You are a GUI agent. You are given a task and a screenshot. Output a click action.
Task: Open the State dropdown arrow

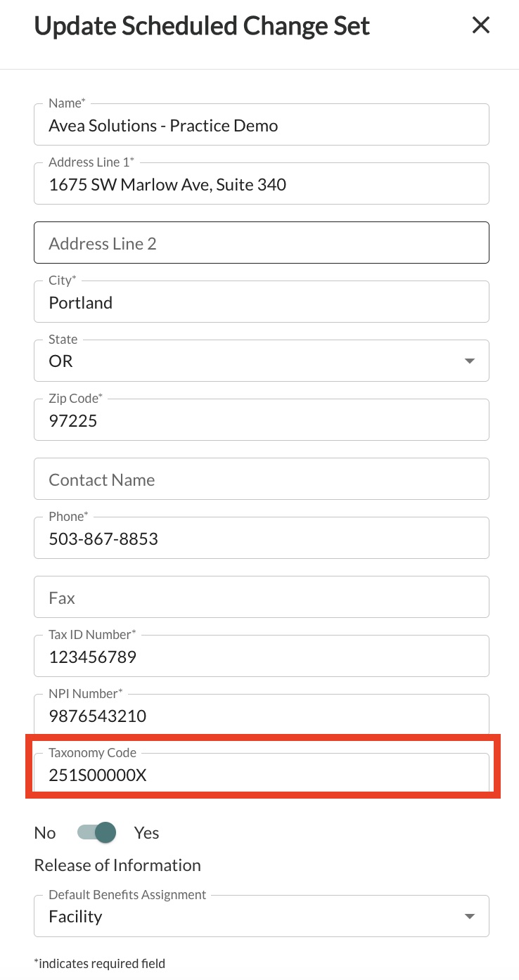(469, 361)
